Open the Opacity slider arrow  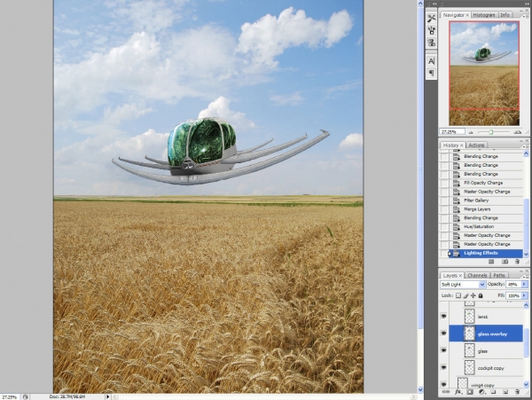(525, 285)
